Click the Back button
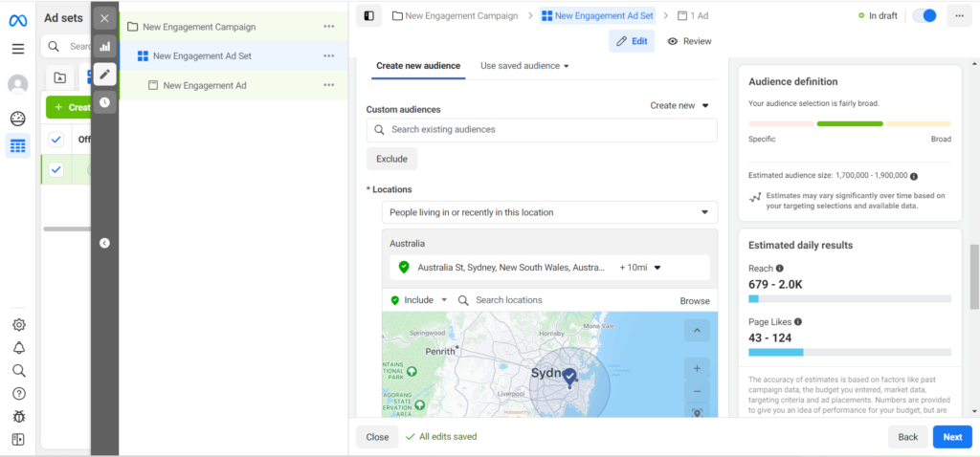 [908, 437]
